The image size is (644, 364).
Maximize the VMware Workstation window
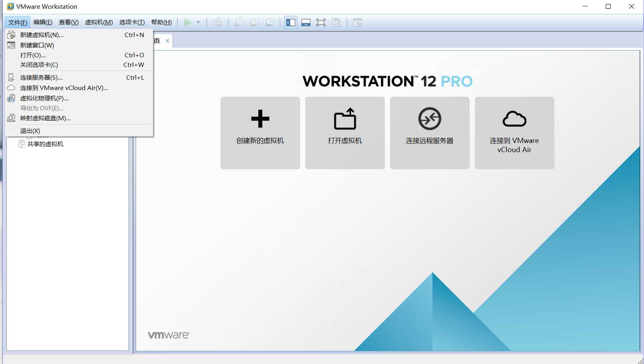click(608, 6)
